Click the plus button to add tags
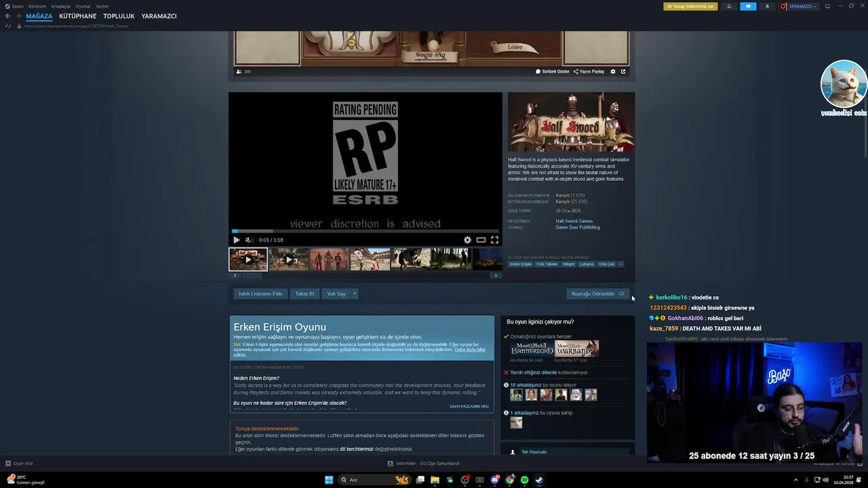Image resolution: width=868 pixels, height=488 pixels. [x=620, y=264]
